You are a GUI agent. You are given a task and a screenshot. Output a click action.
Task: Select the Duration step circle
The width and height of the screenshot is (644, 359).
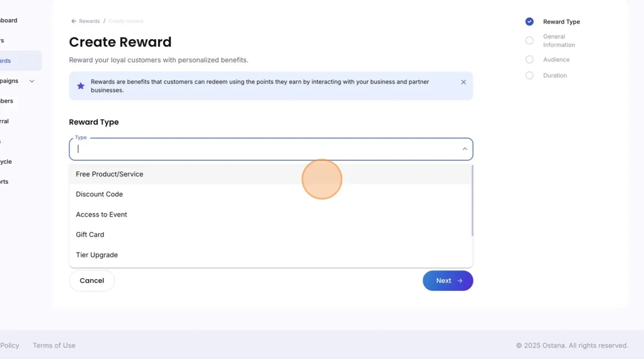[x=530, y=75]
